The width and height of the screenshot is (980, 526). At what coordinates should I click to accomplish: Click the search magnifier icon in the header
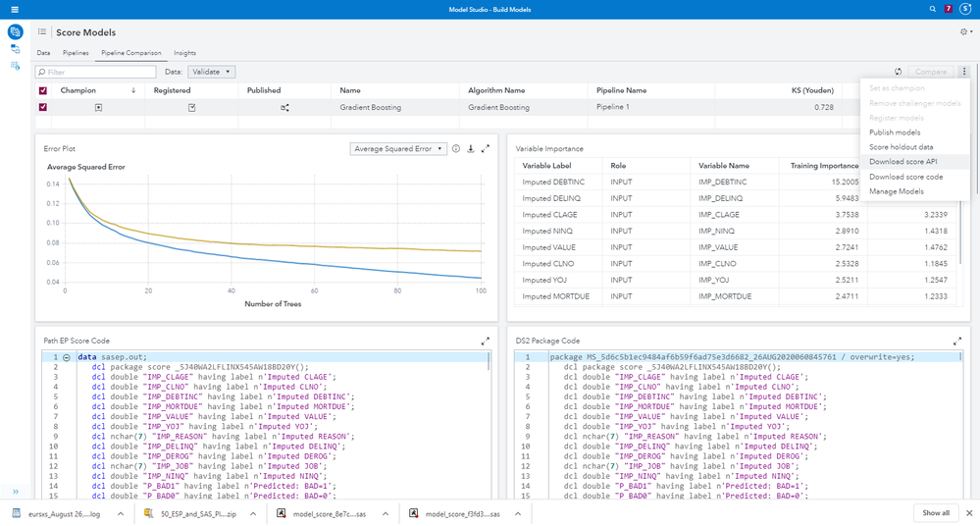[933, 9]
